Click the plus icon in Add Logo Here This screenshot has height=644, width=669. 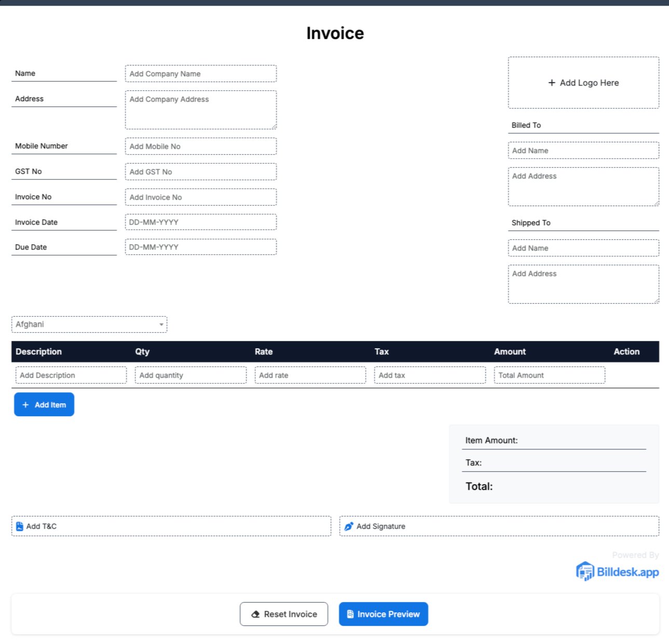pos(552,83)
